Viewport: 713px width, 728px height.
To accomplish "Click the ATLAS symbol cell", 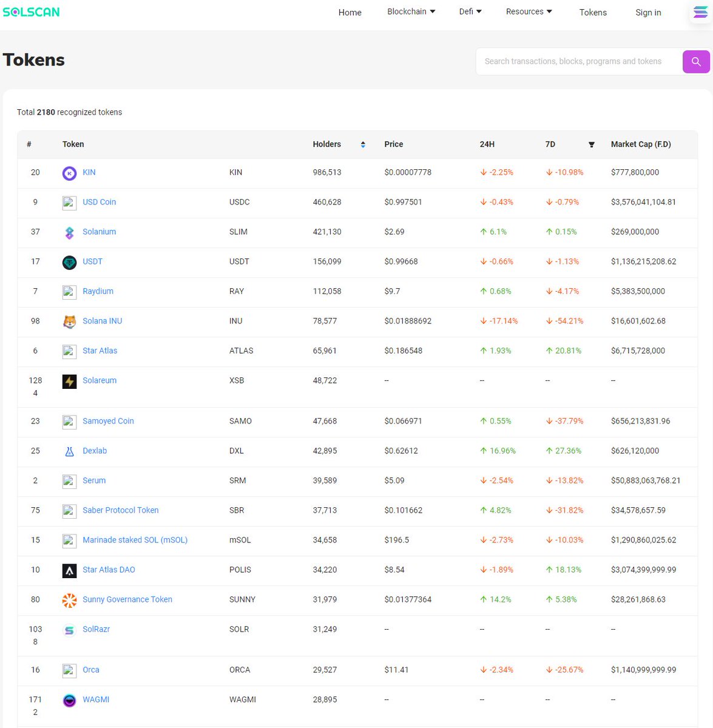I will click(x=241, y=351).
